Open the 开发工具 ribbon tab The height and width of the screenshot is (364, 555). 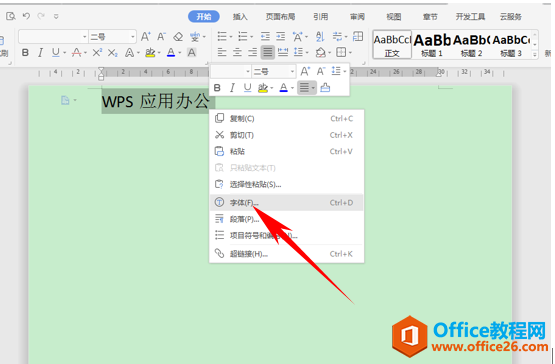(470, 17)
